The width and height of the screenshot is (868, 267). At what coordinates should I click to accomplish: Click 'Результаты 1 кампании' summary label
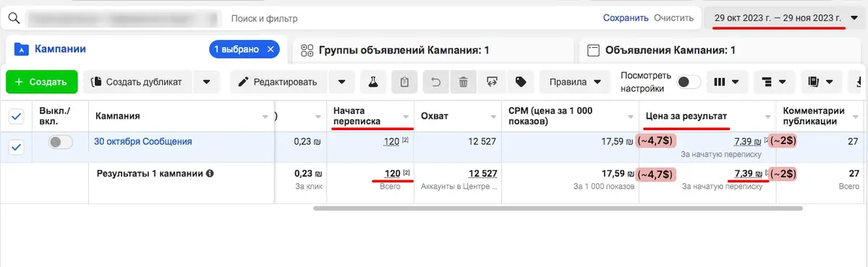click(149, 174)
